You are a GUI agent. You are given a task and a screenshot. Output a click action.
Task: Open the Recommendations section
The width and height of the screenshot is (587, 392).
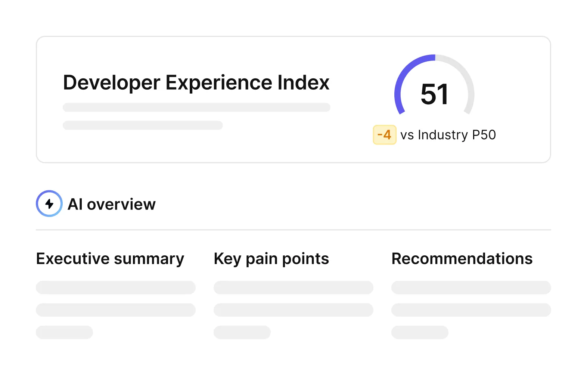point(462,259)
